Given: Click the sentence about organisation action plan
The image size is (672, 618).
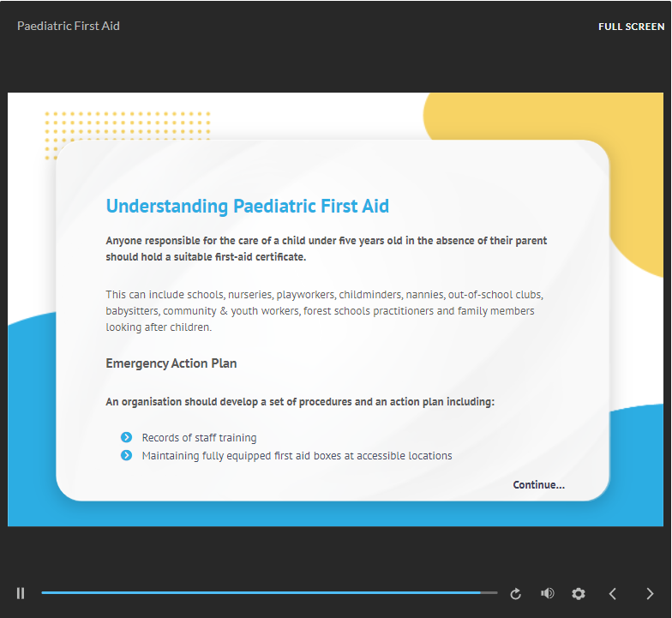Looking at the screenshot, I should pos(300,402).
